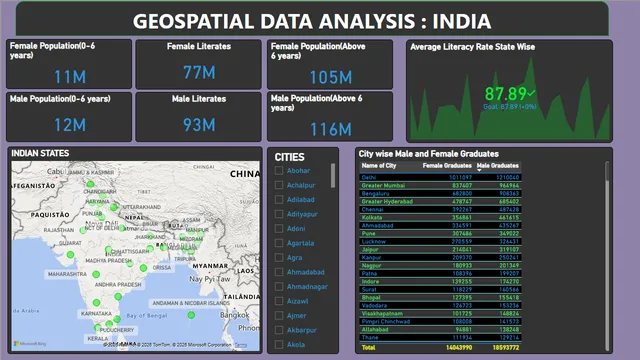
Task: Click the Vadodara row
Action: [x=440, y=305]
